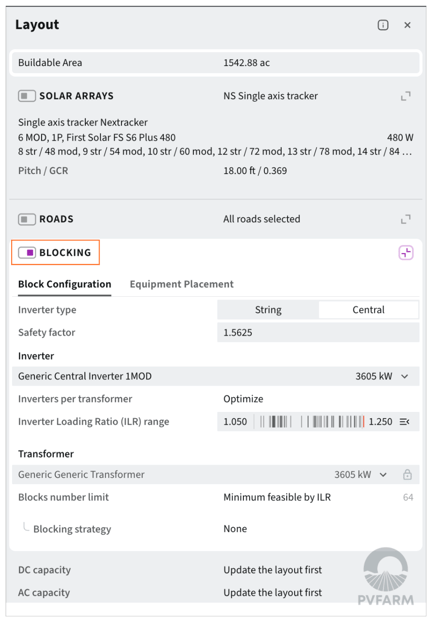Switch to Equipment Placement tab
The image size is (434, 623).
182,284
